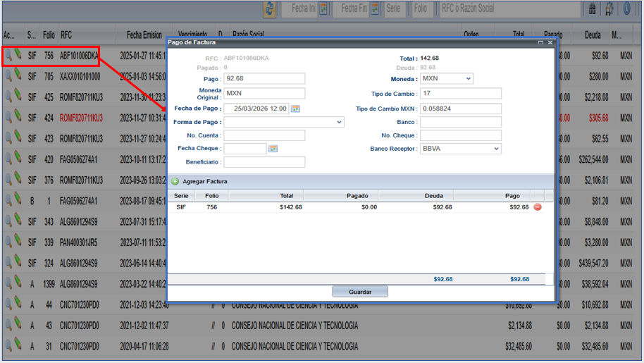Screen dimensions: 644x363
Task: Click the Guardar button
Action: tap(360, 292)
